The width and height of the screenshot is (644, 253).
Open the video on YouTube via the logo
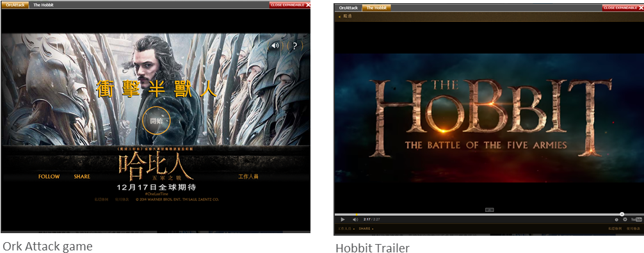pos(636,220)
